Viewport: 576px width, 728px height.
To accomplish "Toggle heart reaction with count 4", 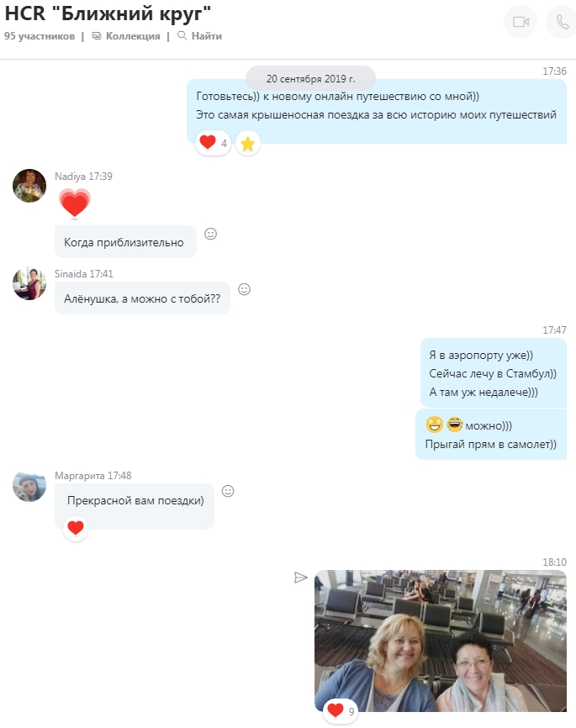I will click(x=213, y=143).
